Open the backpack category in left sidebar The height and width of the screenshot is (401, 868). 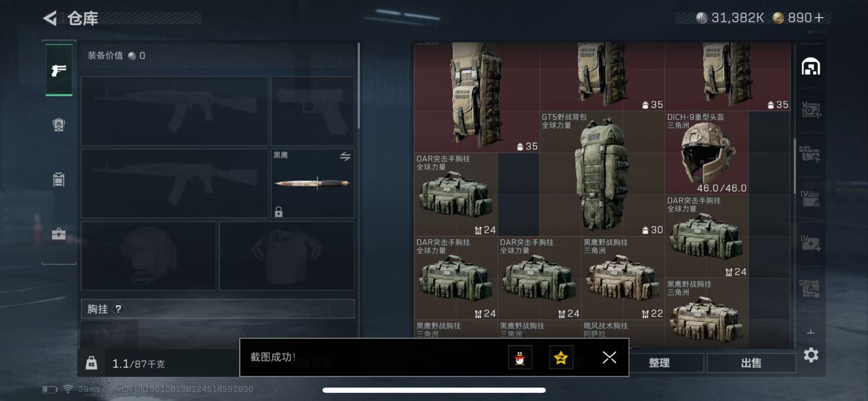(x=59, y=124)
